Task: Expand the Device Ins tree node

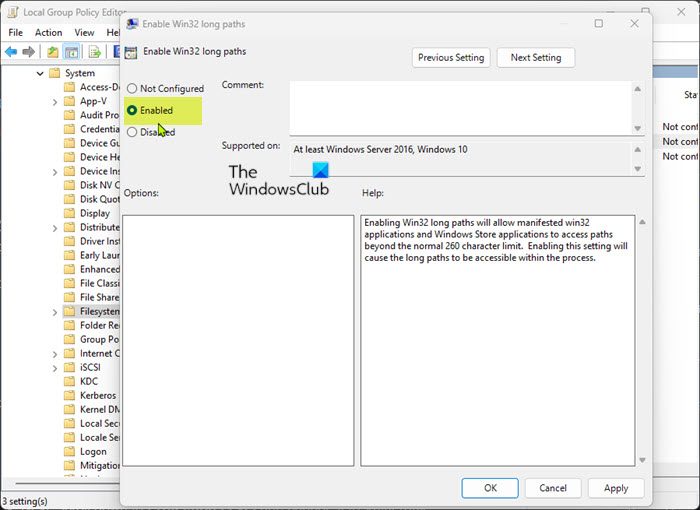Action: [x=54, y=172]
